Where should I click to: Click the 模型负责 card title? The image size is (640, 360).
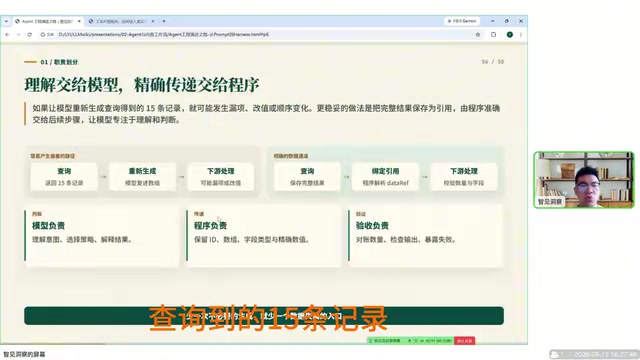[x=49, y=225]
